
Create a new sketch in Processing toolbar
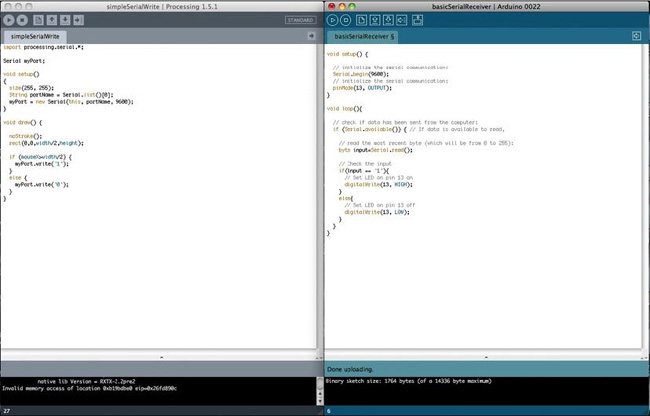(38, 20)
